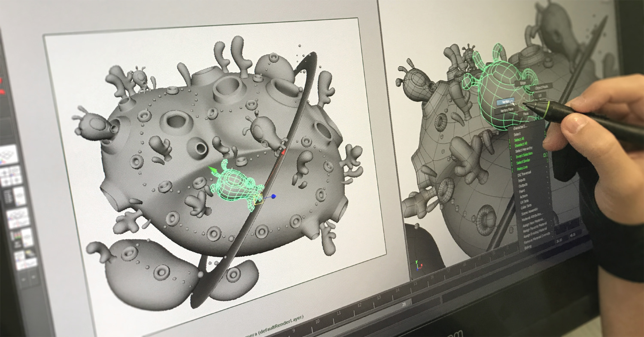This screenshot has height=337, width=644.
Task: Expand the Outputs submenu
Action: coord(523,186)
